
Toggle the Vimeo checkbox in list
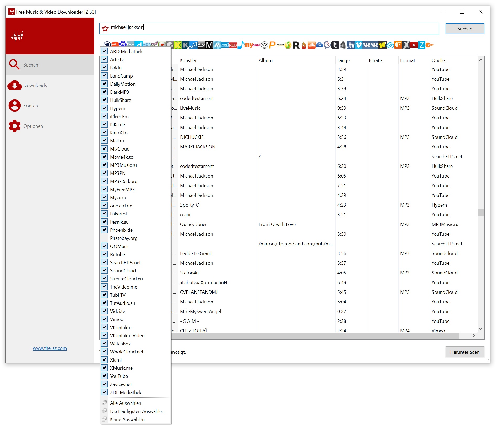(x=105, y=319)
